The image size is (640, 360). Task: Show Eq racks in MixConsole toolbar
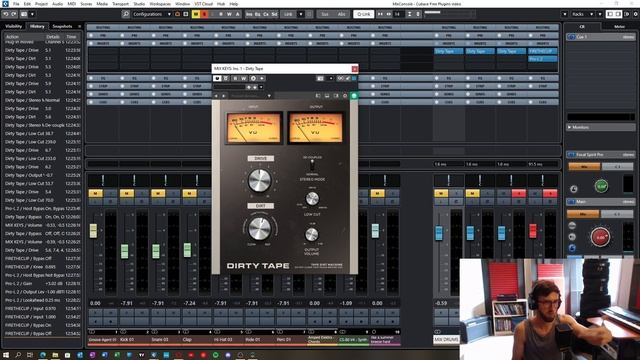[x=257, y=14]
